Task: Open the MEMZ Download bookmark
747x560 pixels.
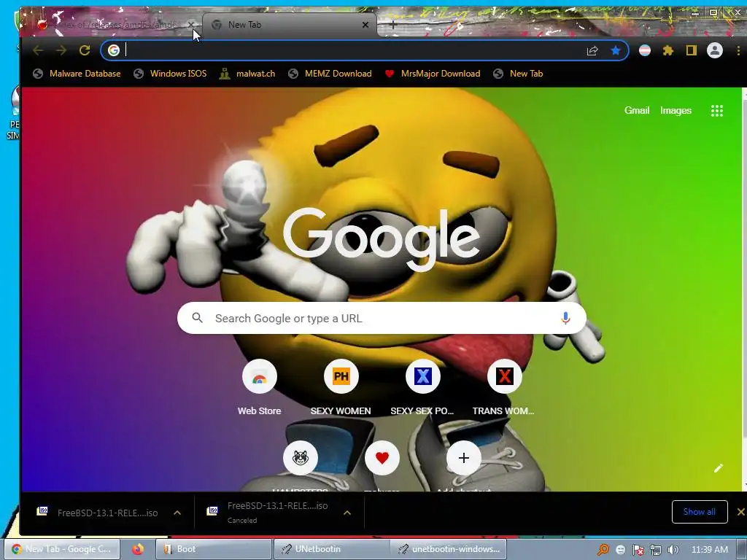Action: point(330,74)
